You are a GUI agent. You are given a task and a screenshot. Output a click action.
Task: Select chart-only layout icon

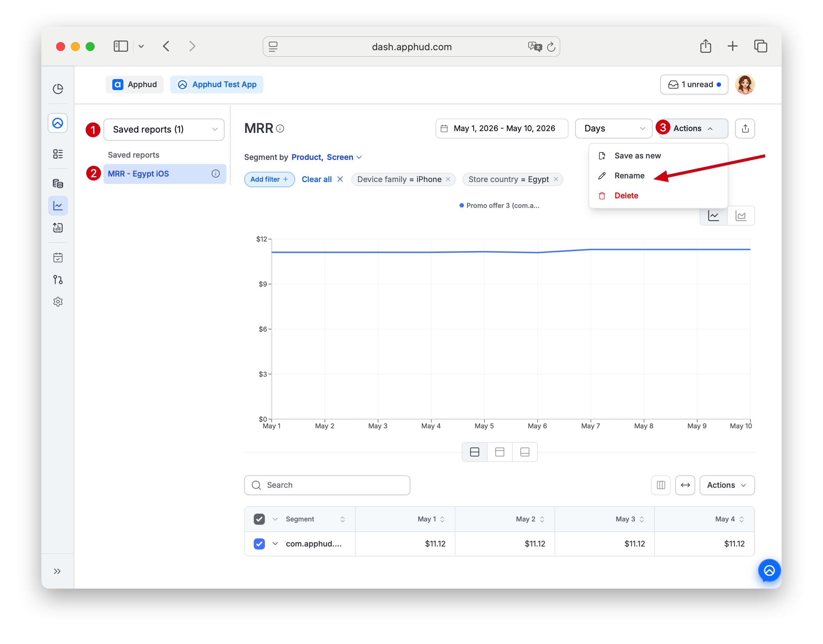coord(499,452)
